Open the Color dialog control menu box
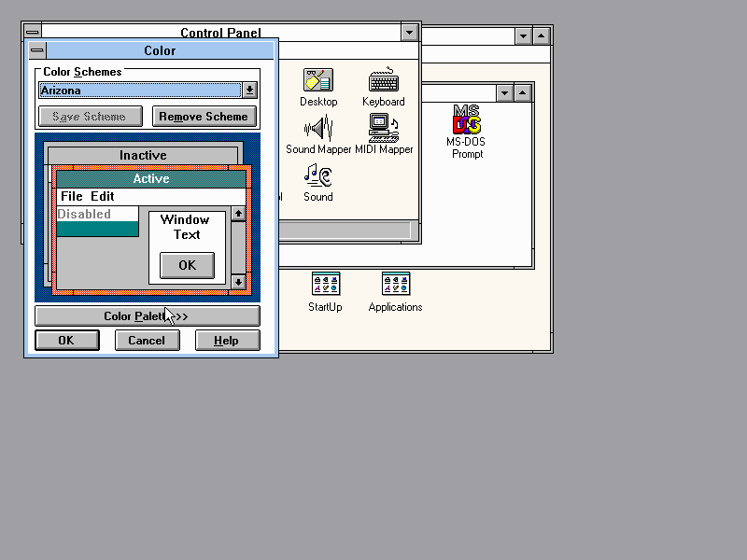Image resolution: width=747 pixels, height=560 pixels. [x=37, y=51]
